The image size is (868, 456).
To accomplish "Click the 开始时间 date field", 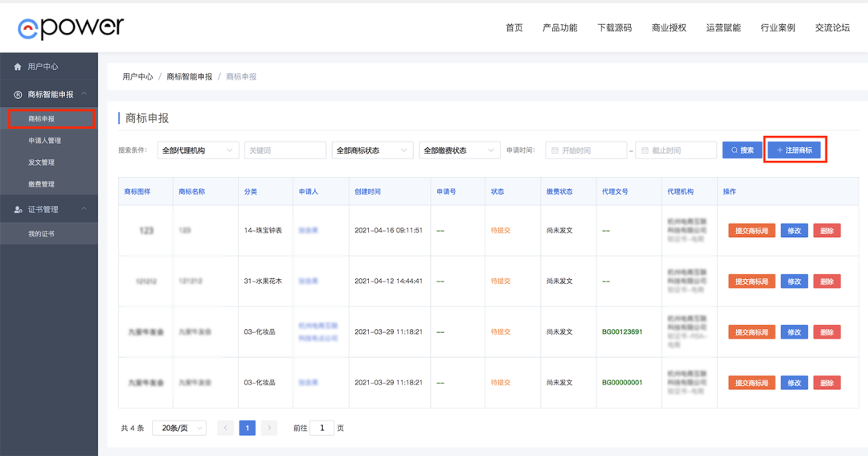I will click(x=586, y=150).
